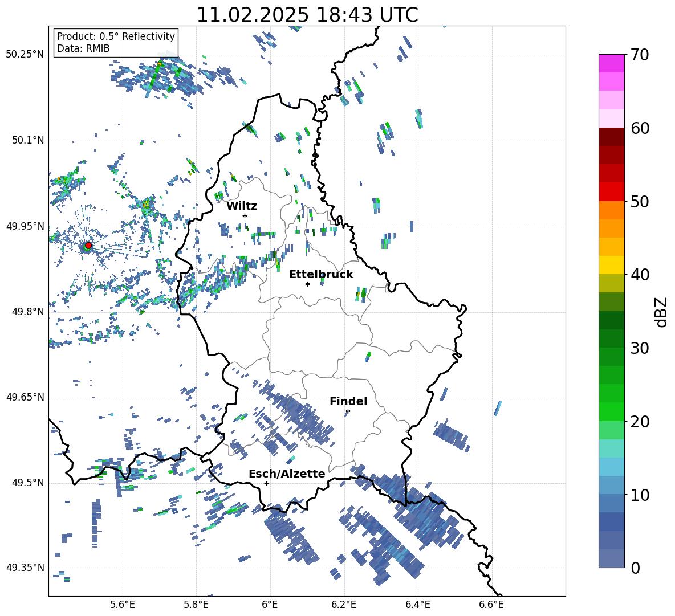The image size is (675, 616).
Task: Click the bright red swatch just above 50 dBZ
Action: 611,192
